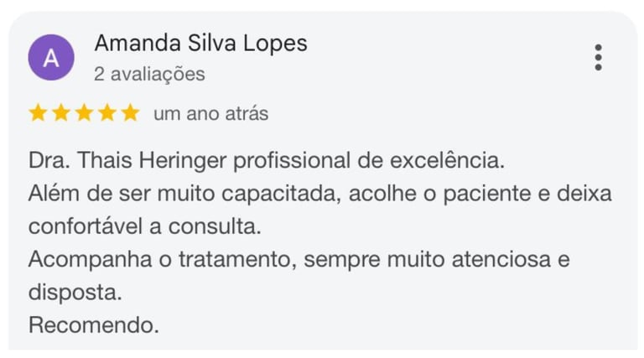Click the second yellow rating star

pos(60,114)
